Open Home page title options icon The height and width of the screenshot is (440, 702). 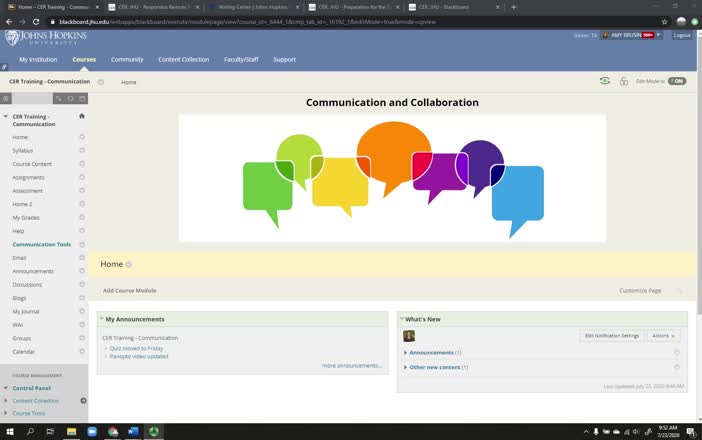[128, 265]
